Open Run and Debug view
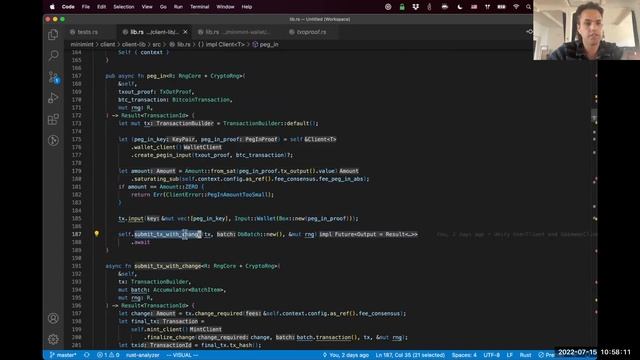This screenshot has height=360, width=640. [53, 98]
